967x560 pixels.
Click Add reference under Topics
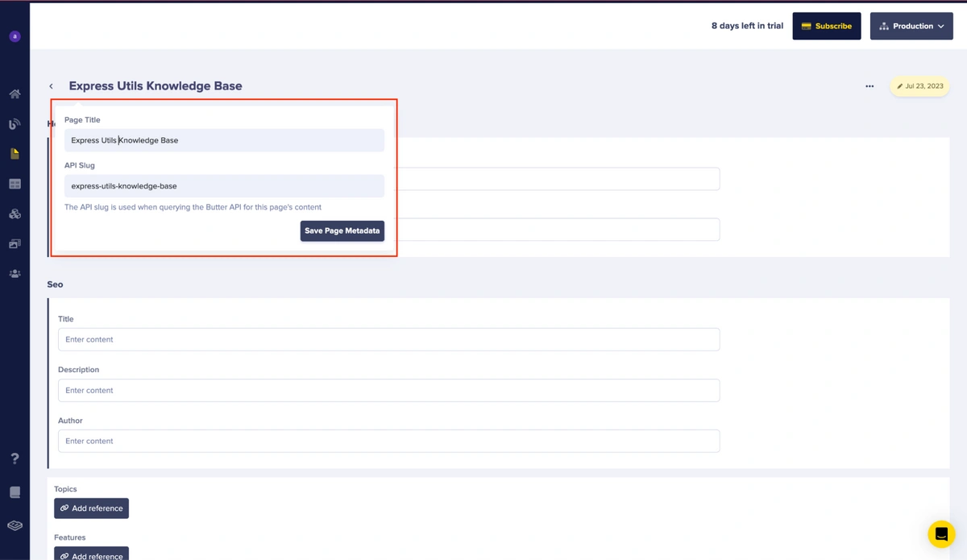point(91,508)
